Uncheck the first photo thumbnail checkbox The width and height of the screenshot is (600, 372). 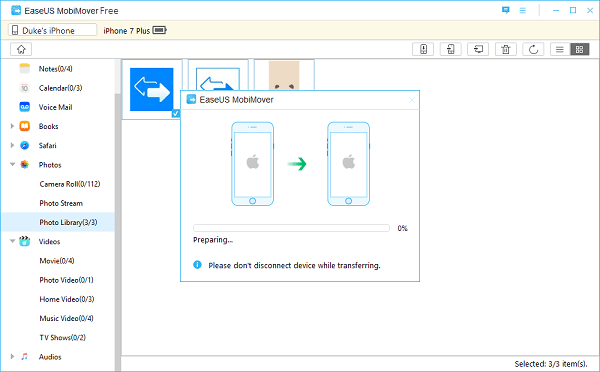click(176, 113)
